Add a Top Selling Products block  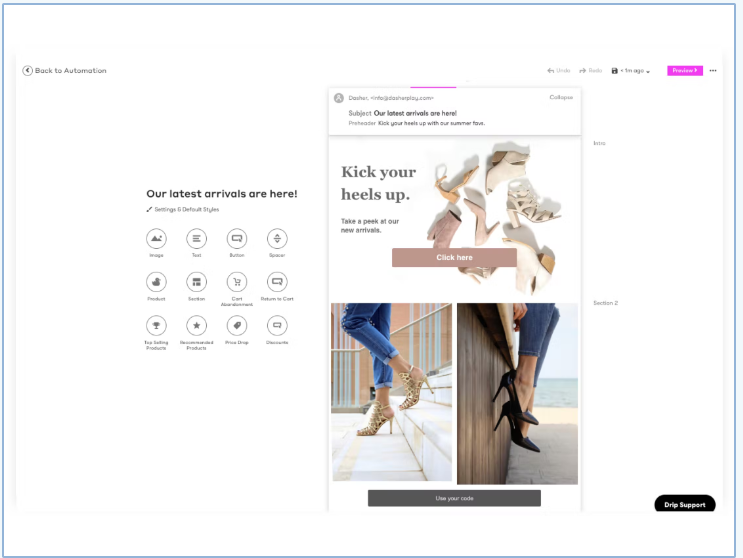(x=156, y=325)
